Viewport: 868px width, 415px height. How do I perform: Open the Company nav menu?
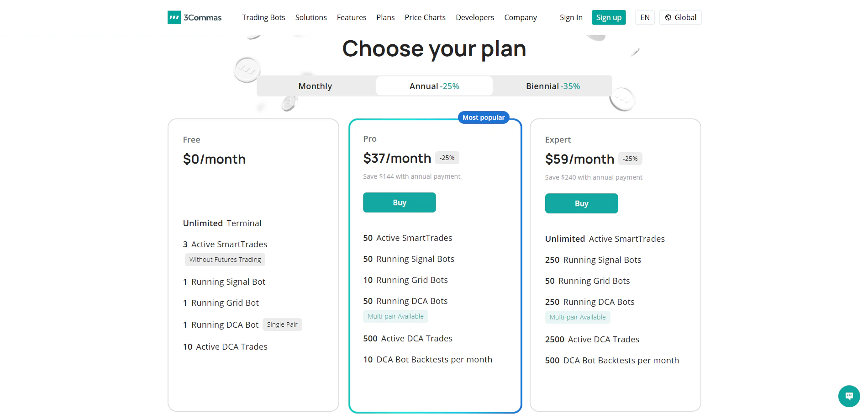pyautogui.click(x=521, y=17)
